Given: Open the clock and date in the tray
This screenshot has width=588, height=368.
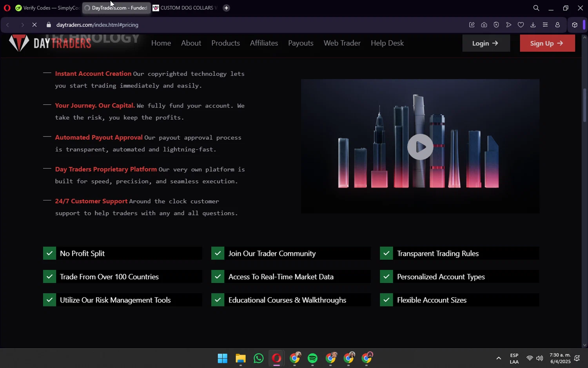Looking at the screenshot, I should [560, 358].
